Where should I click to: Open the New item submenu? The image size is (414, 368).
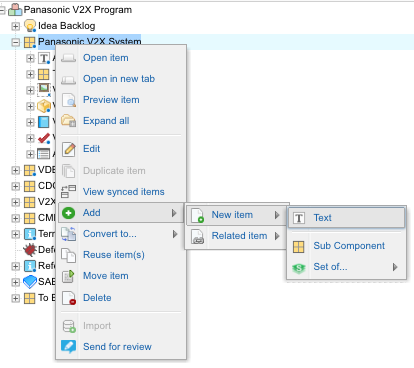(236, 215)
